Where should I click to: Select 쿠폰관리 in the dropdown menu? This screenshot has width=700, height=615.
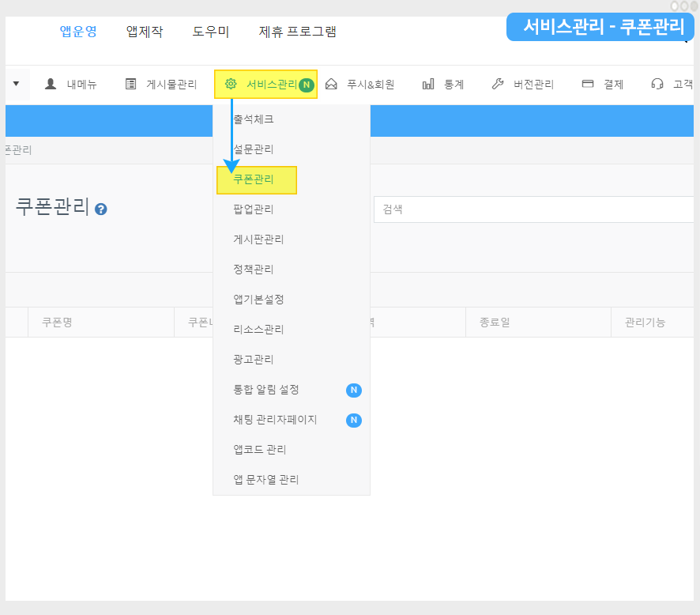click(254, 179)
